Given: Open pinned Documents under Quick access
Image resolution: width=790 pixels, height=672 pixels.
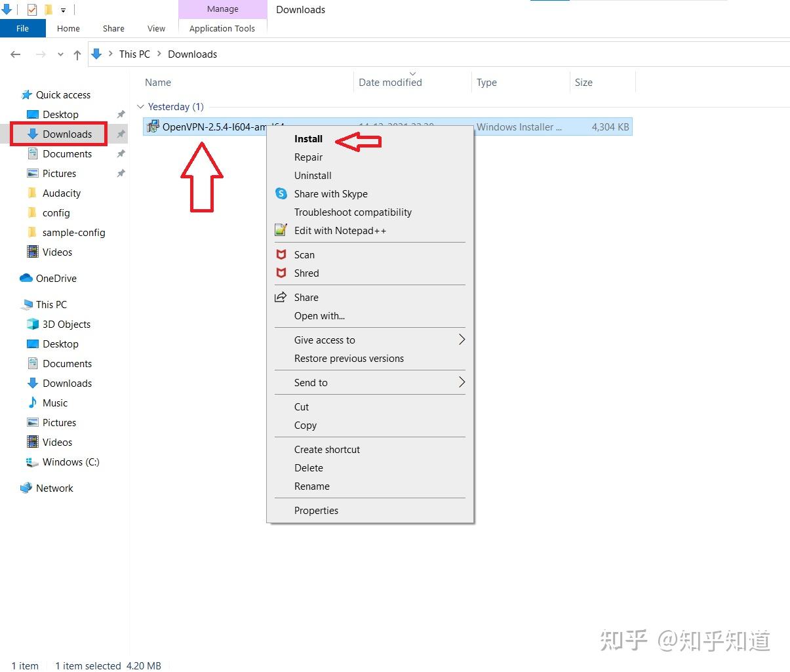Looking at the screenshot, I should tap(67, 154).
